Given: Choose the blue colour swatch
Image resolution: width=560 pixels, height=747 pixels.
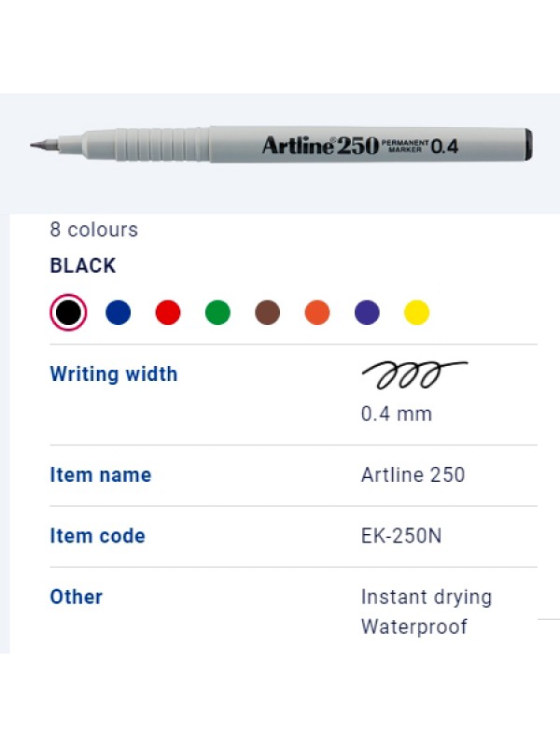Looking at the screenshot, I should coord(119,313).
